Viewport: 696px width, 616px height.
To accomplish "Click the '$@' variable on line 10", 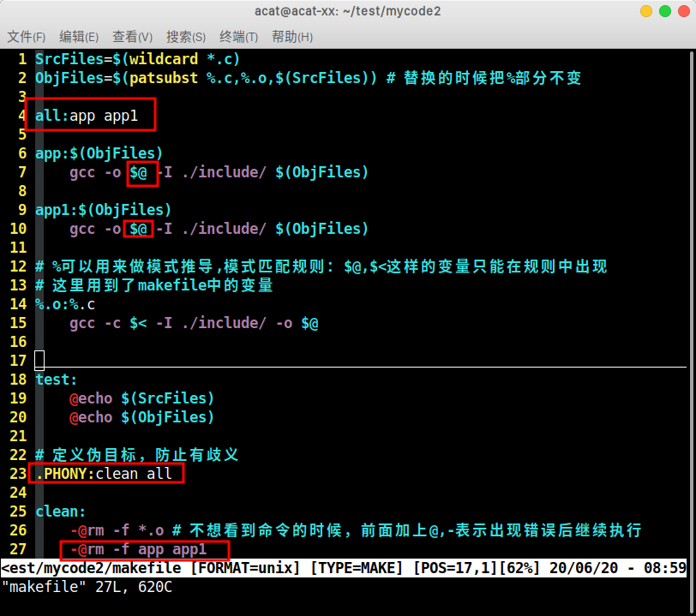I will pos(140,228).
